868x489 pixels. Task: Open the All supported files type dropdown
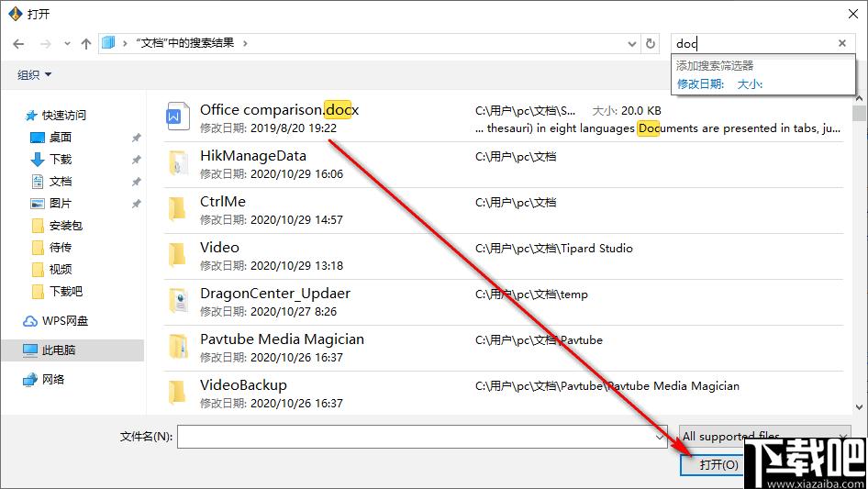pos(764,437)
